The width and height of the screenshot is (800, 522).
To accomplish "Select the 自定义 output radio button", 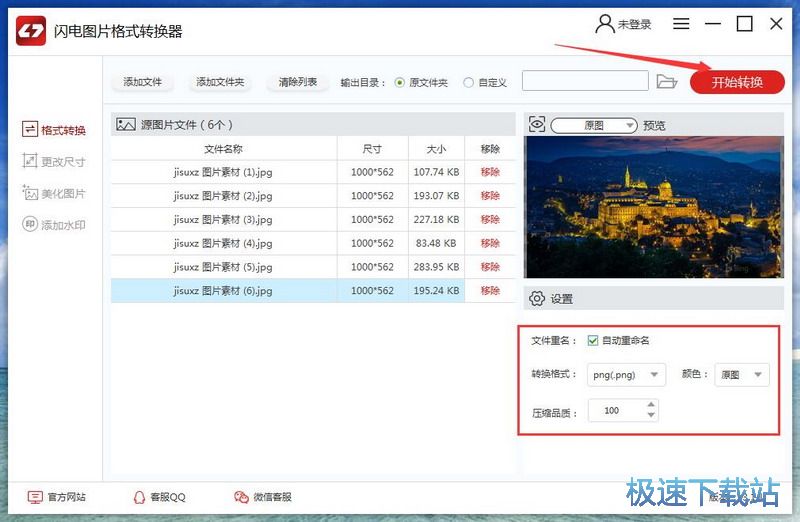I will coord(468,82).
